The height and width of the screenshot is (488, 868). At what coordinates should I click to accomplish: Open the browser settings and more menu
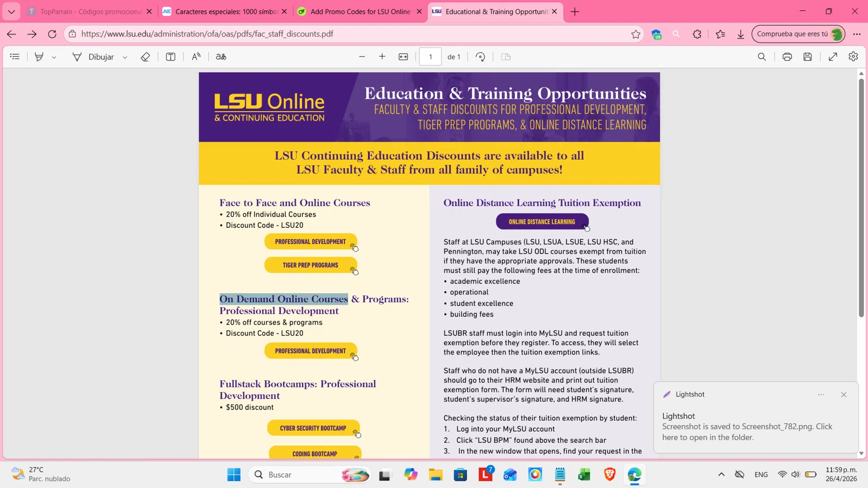pos(857,34)
